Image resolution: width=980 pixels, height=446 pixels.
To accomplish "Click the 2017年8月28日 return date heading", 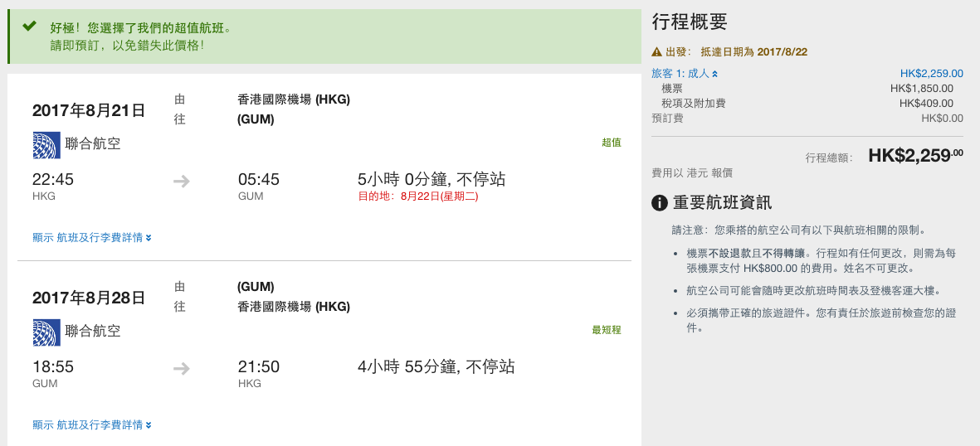I will coord(89,297).
